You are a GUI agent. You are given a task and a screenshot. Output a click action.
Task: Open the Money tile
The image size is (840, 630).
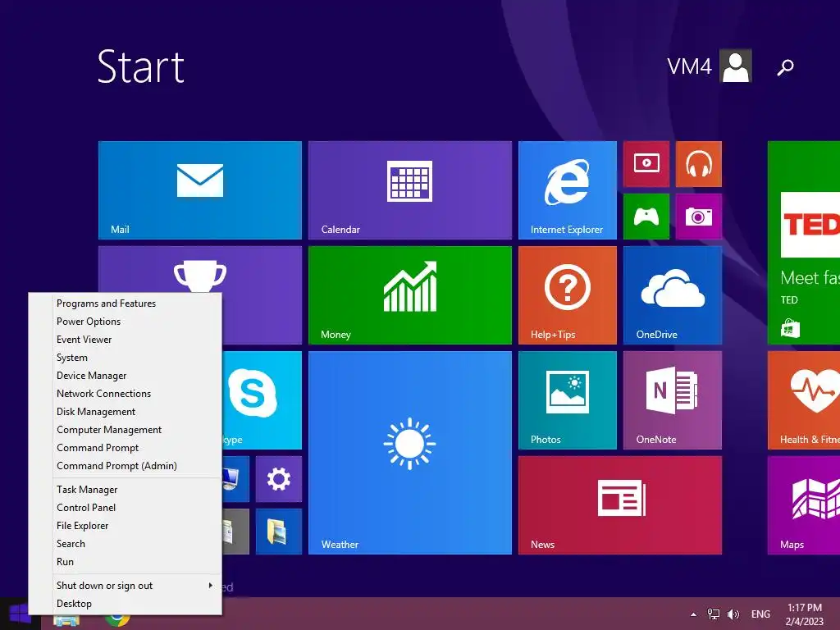click(x=410, y=295)
